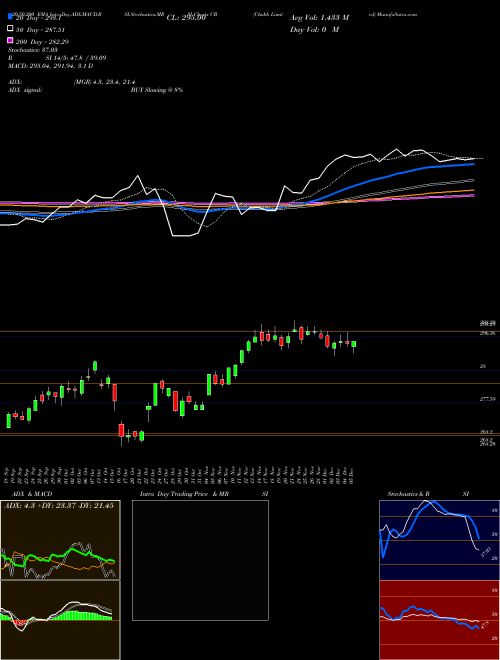Select the 50 Day 287.51 legend text
500x660 pixels.
[41, 29]
